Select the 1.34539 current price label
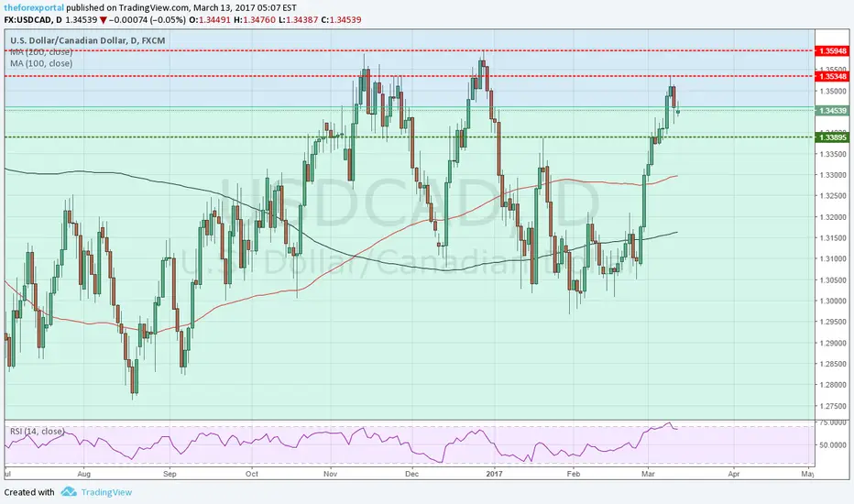Viewport: 854px width, 504px height. coord(832,111)
